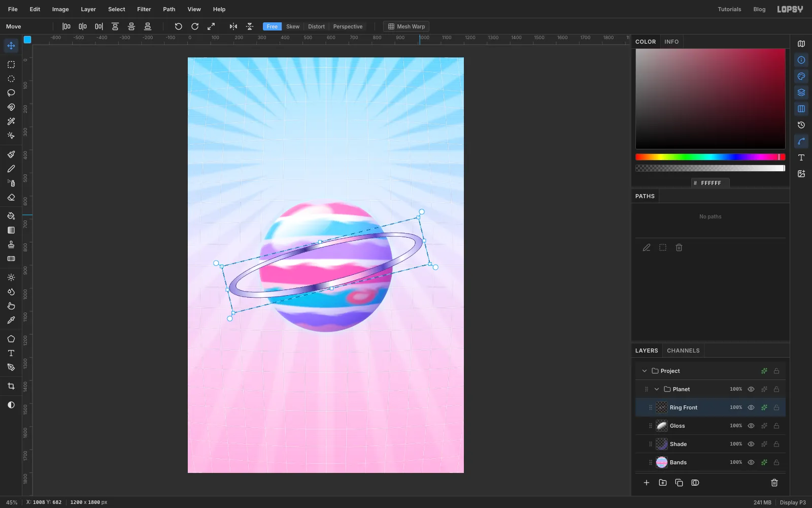Collapse the Planet group chevron
Screen dimensions: 812x508
657,389
